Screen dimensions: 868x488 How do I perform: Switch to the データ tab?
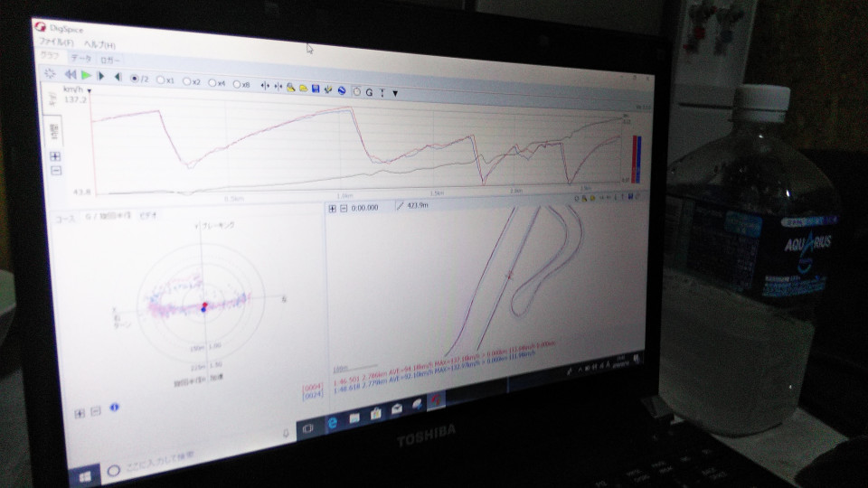[x=80, y=58]
